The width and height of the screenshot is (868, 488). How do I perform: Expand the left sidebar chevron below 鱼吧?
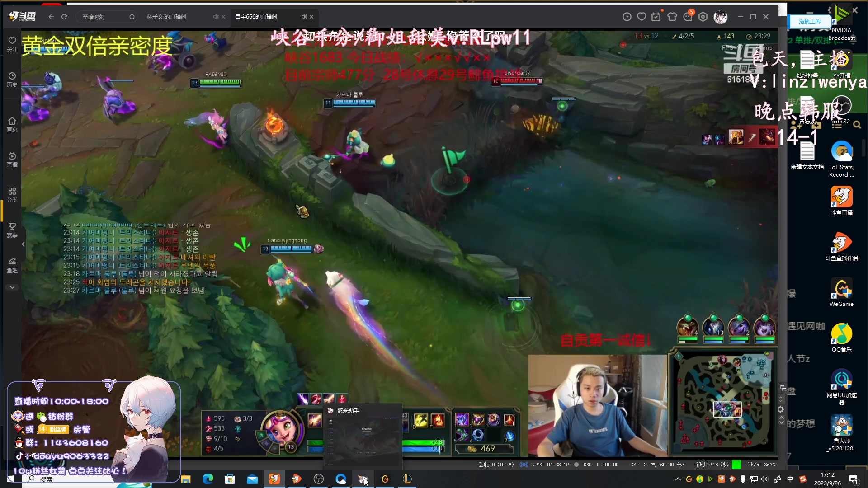[12, 287]
